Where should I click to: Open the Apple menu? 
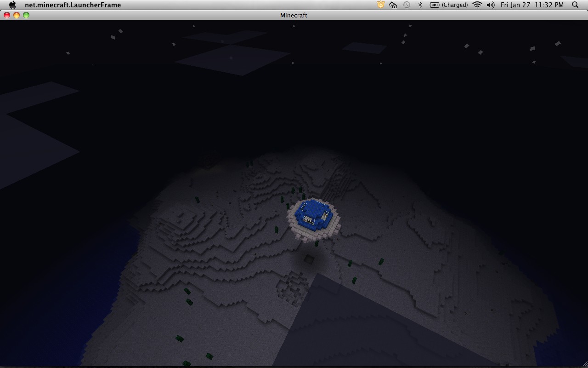(x=12, y=5)
